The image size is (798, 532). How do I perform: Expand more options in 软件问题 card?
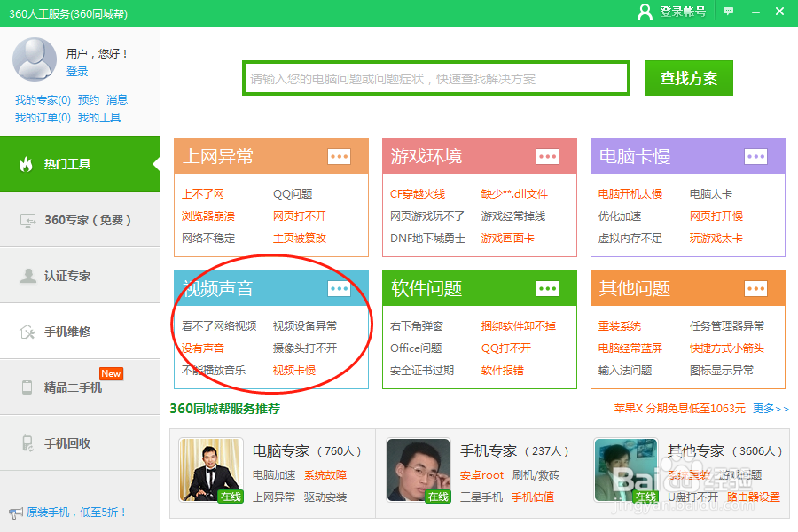548,289
